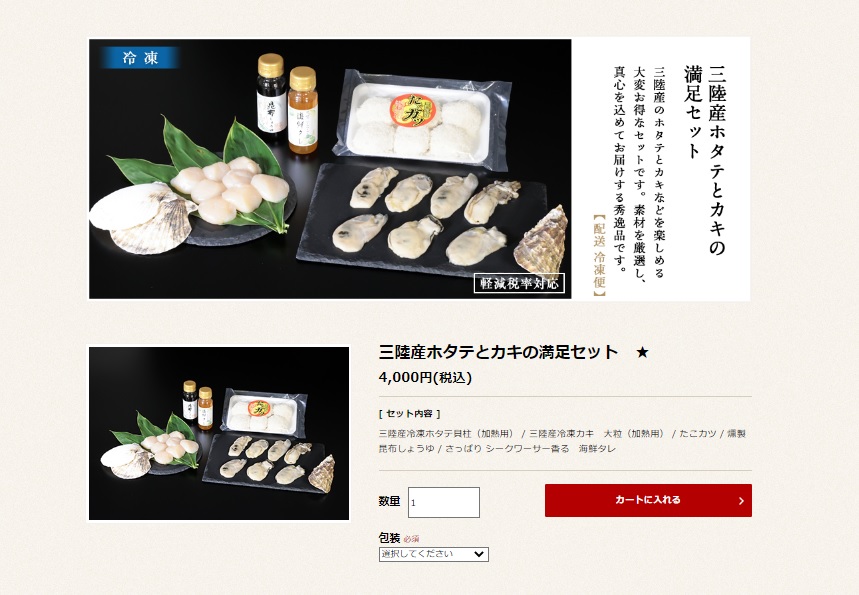Click the 4,000円(税込) price text
Image resolution: width=859 pixels, height=595 pixels.
click(x=425, y=377)
